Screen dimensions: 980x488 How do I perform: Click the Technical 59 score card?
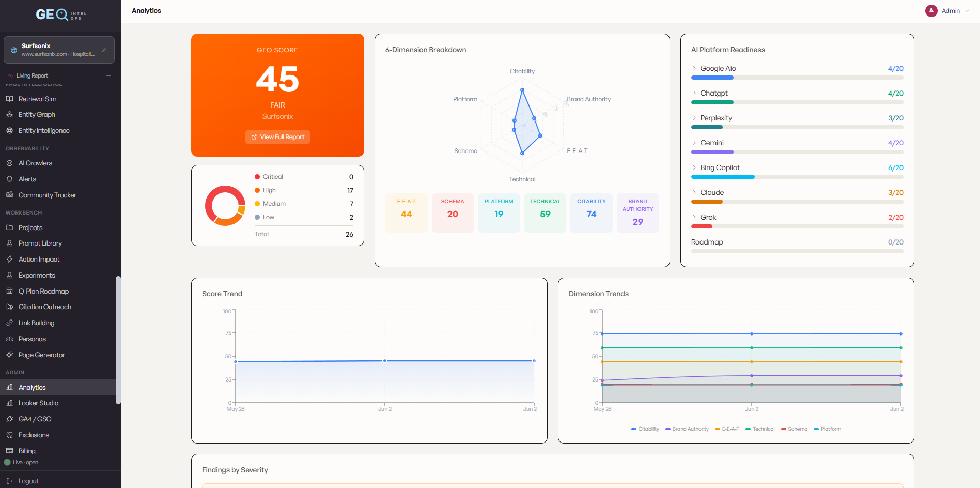click(545, 213)
